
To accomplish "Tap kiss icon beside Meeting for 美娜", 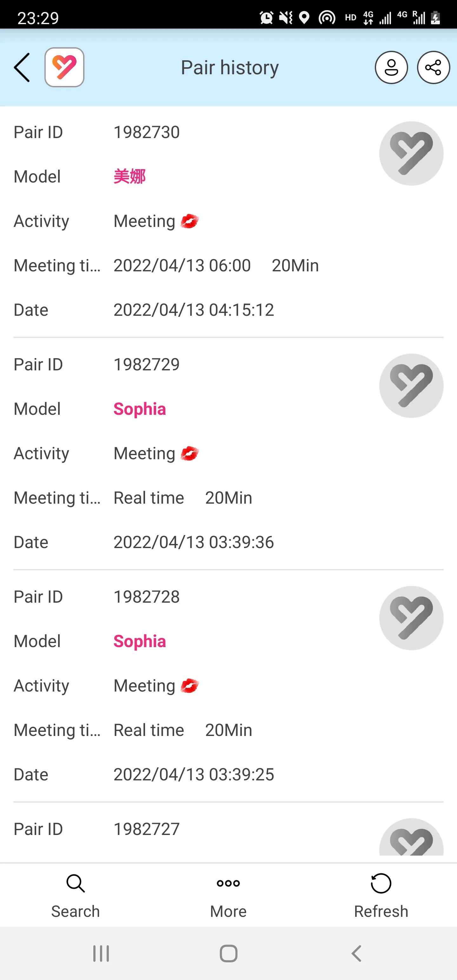I will pyautogui.click(x=189, y=221).
